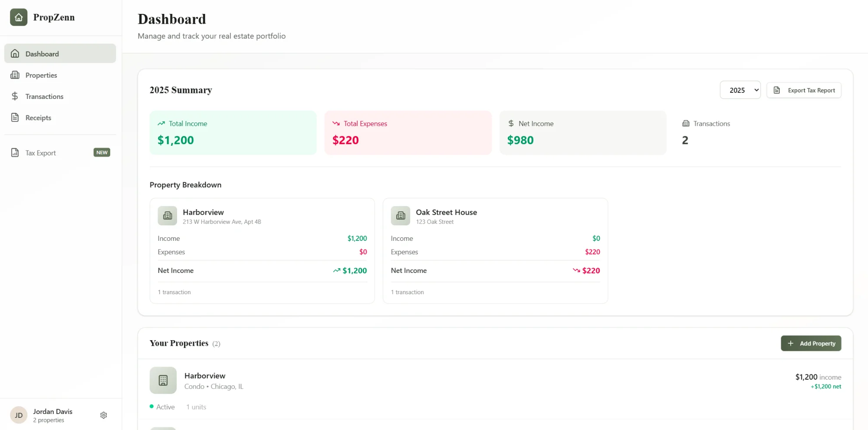The height and width of the screenshot is (430, 868).
Task: Click the Harborview building icon
Action: coord(167,216)
